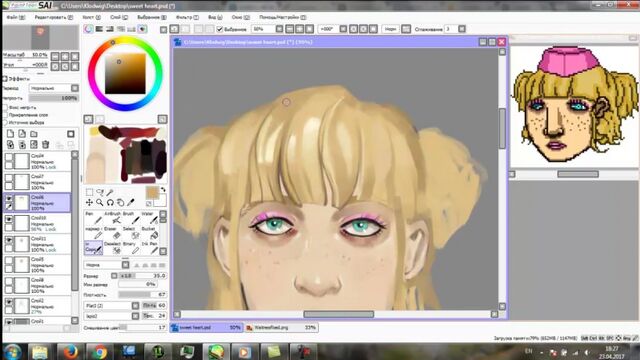This screenshot has width=640, height=360.
Task: Show the RGB slider panel
Action: (99, 29)
